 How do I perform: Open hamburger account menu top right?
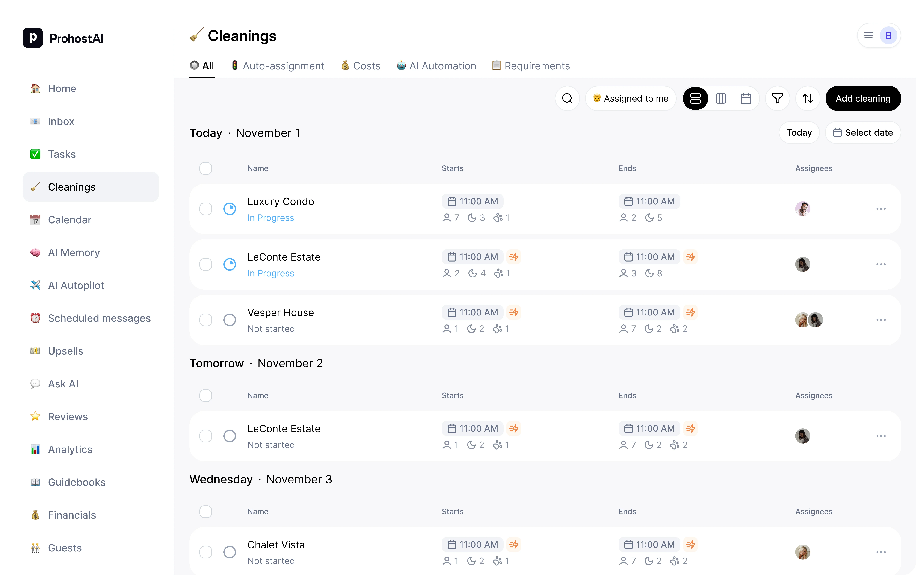(x=868, y=36)
